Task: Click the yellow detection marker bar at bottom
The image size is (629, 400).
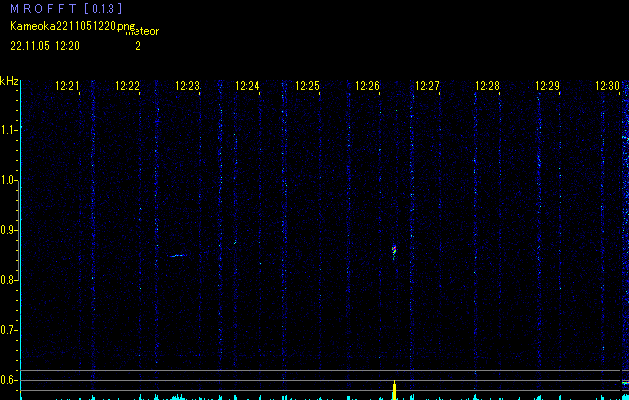Action: (x=394, y=390)
